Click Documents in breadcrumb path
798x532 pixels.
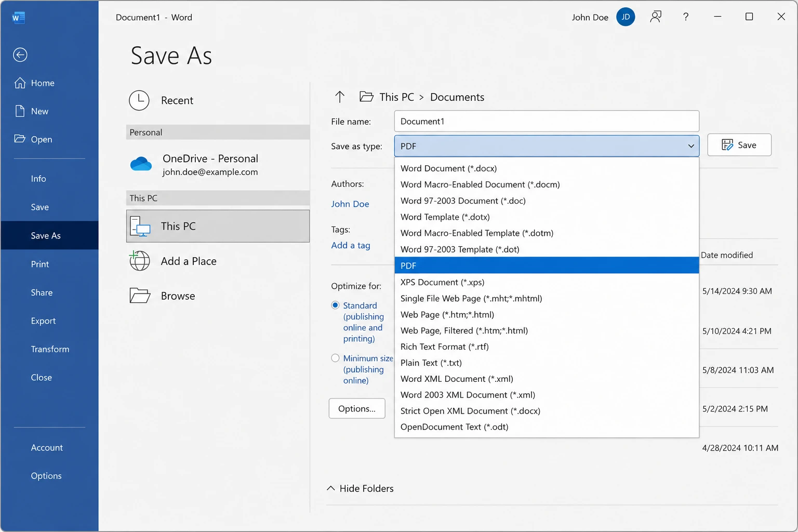click(x=457, y=97)
